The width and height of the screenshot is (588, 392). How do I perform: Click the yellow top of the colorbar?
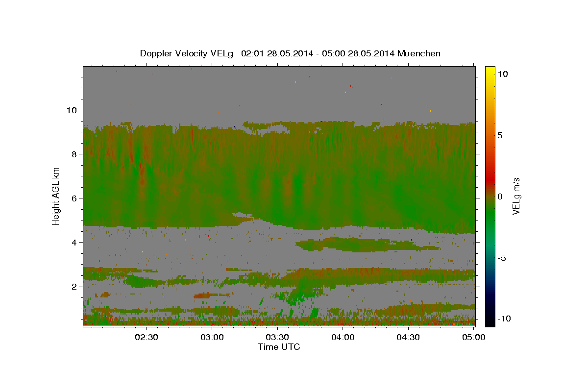(x=490, y=71)
